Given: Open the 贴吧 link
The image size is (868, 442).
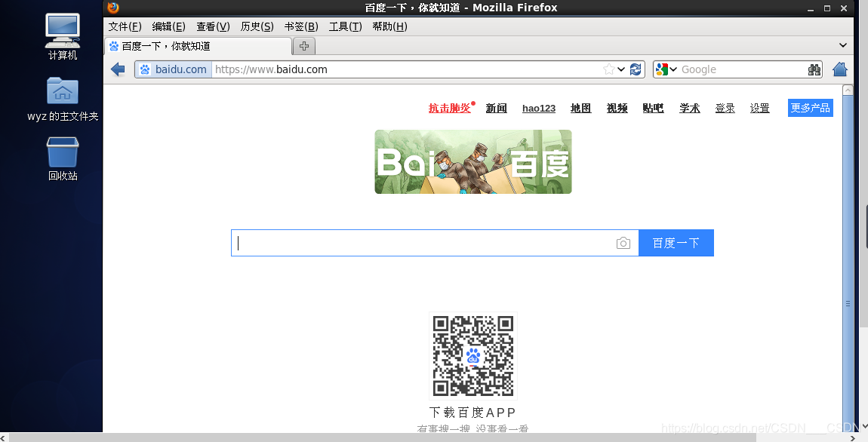Looking at the screenshot, I should click(x=653, y=108).
